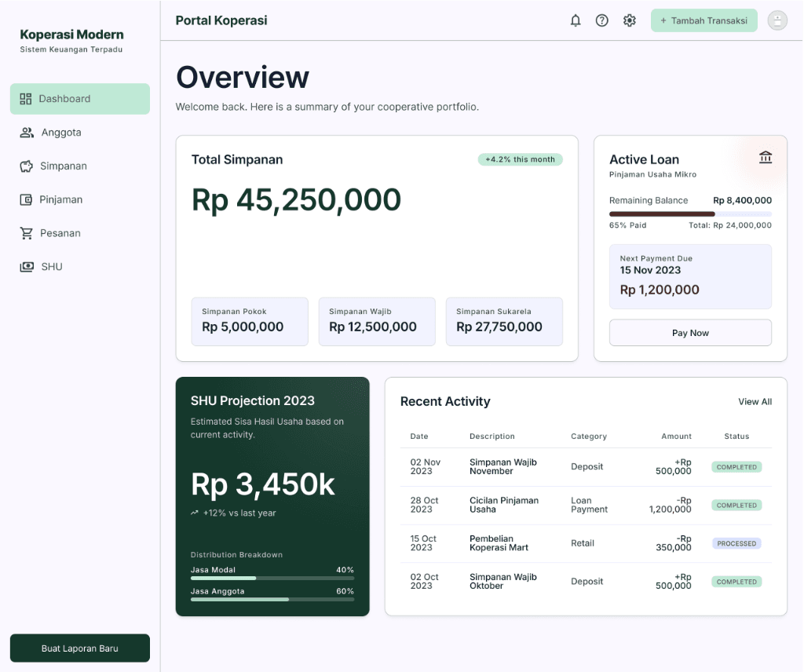
Task: Open the SHU sidebar item
Action: point(80,267)
